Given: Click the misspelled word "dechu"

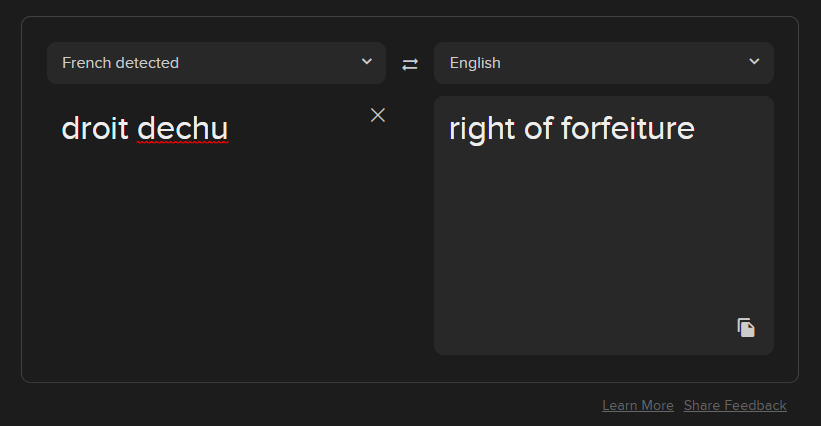Looking at the screenshot, I should 183,129.
